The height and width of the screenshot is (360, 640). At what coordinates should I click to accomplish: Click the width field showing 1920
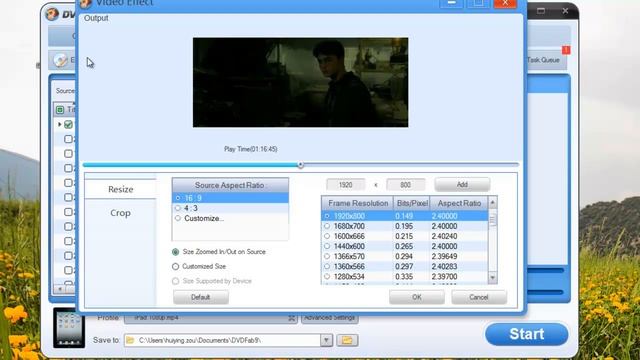[345, 185]
